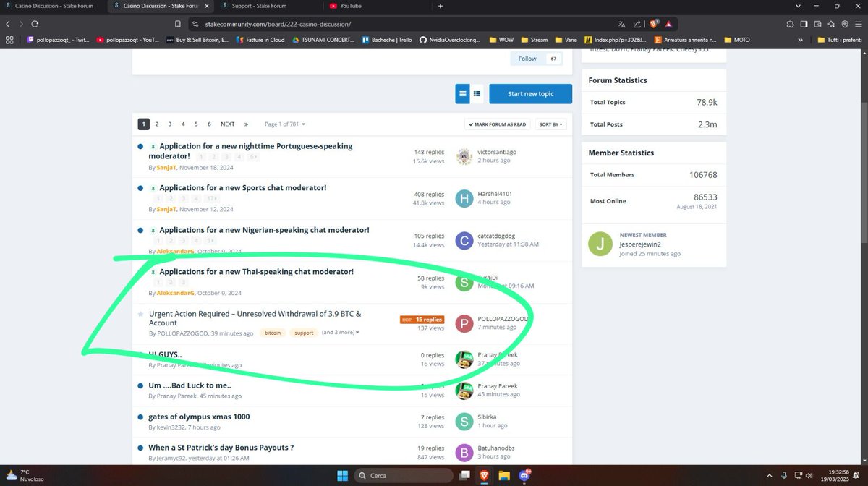Image resolution: width=868 pixels, height=486 pixels.
Task: Click the browser back arrow
Action: [8, 24]
